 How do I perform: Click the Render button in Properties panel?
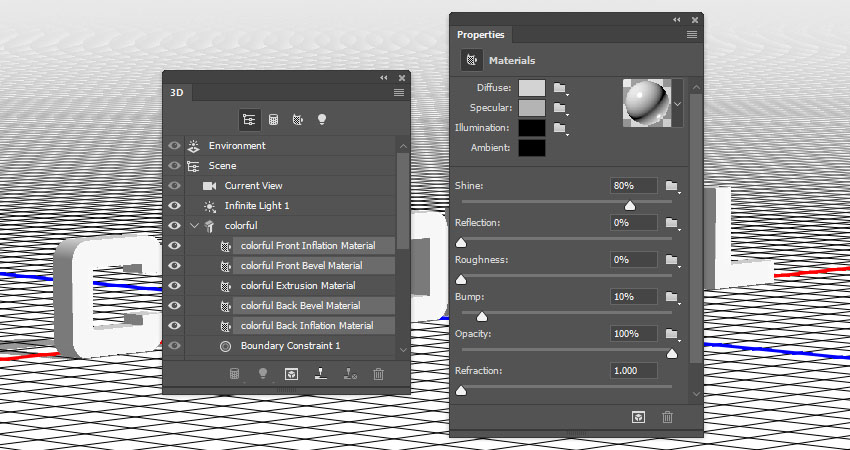(636, 416)
